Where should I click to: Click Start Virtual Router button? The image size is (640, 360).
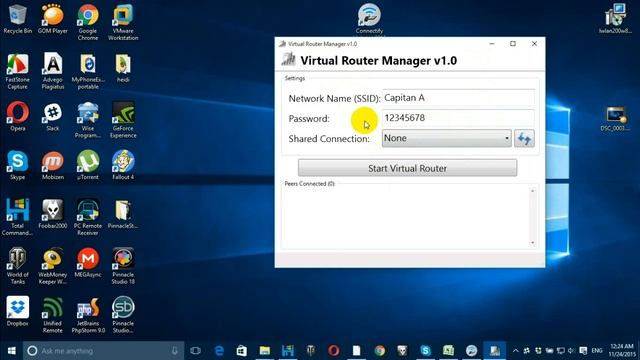point(407,168)
